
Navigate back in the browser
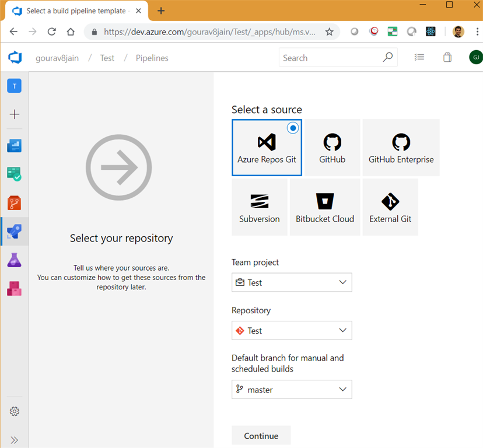click(13, 32)
